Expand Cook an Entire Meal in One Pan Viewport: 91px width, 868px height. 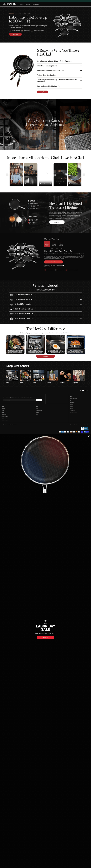[x=59, y=86]
